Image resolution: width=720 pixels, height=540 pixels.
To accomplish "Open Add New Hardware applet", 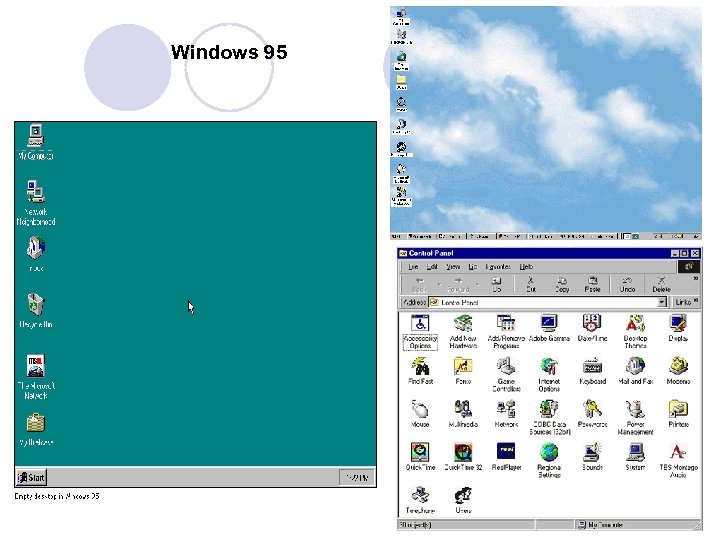I will coord(463,331).
